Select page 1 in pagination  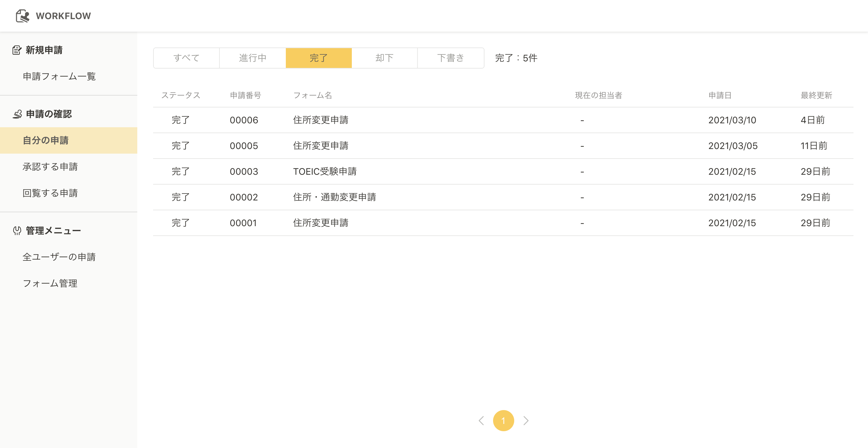(x=503, y=420)
